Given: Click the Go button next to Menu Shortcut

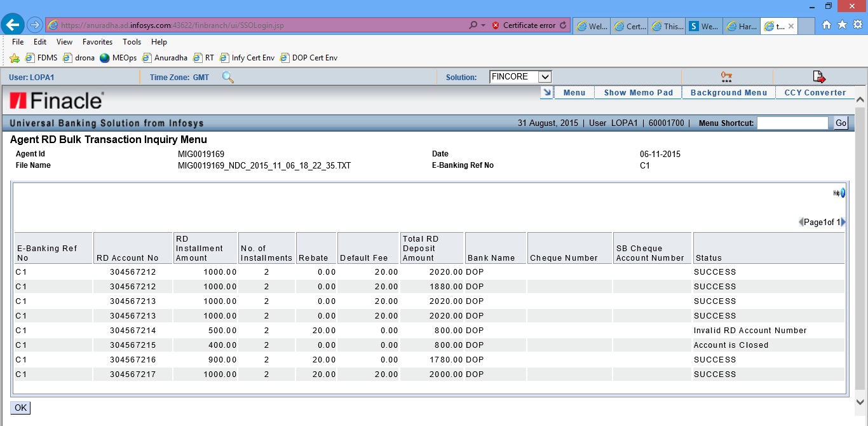Looking at the screenshot, I should [841, 123].
